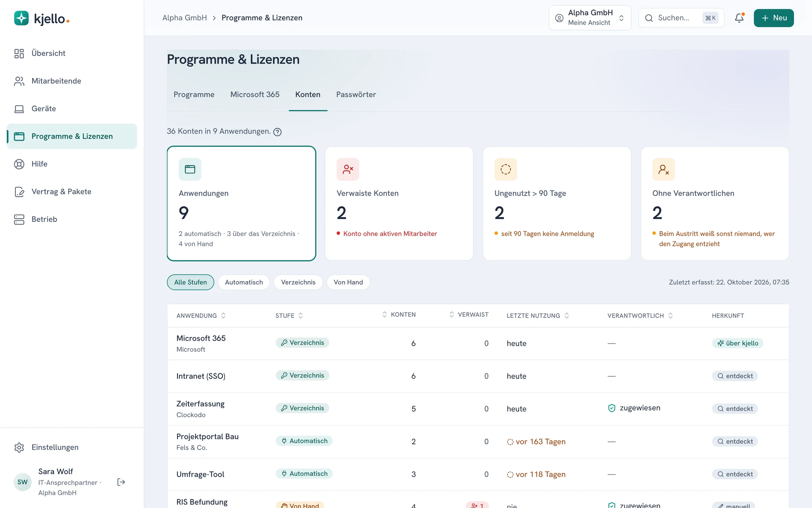Click the Neu button
812x508 pixels.
[773, 18]
